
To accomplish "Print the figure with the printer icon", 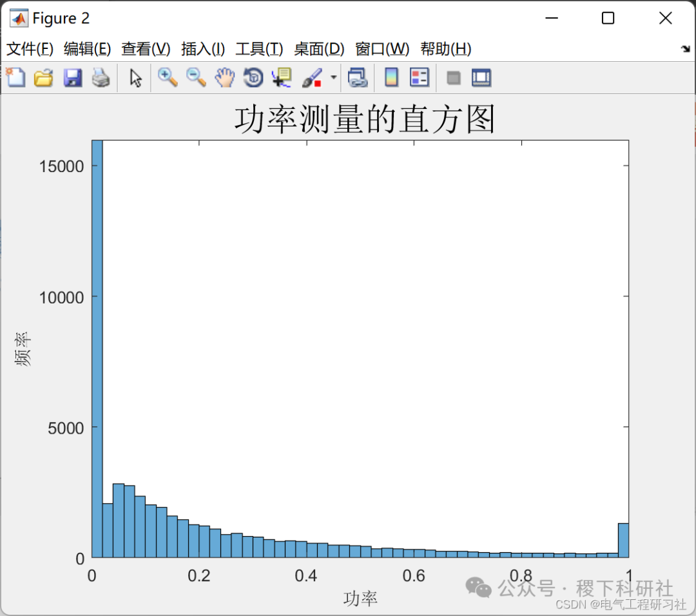I will 101,78.
